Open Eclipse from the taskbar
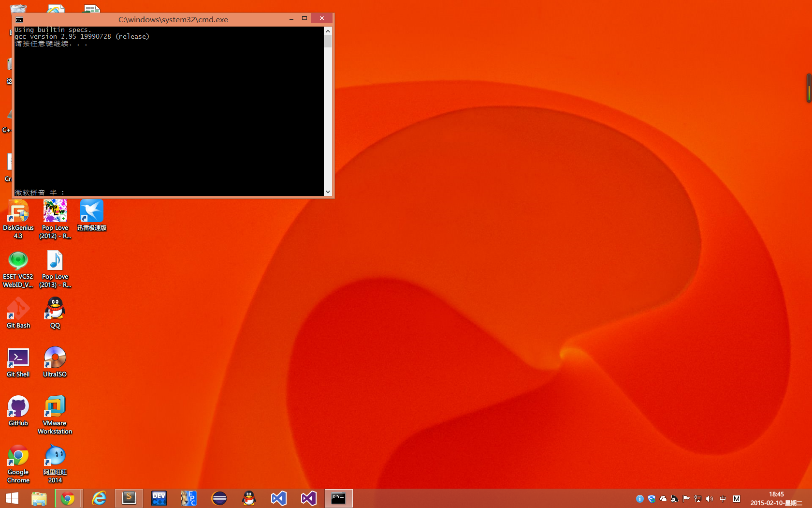 219,498
